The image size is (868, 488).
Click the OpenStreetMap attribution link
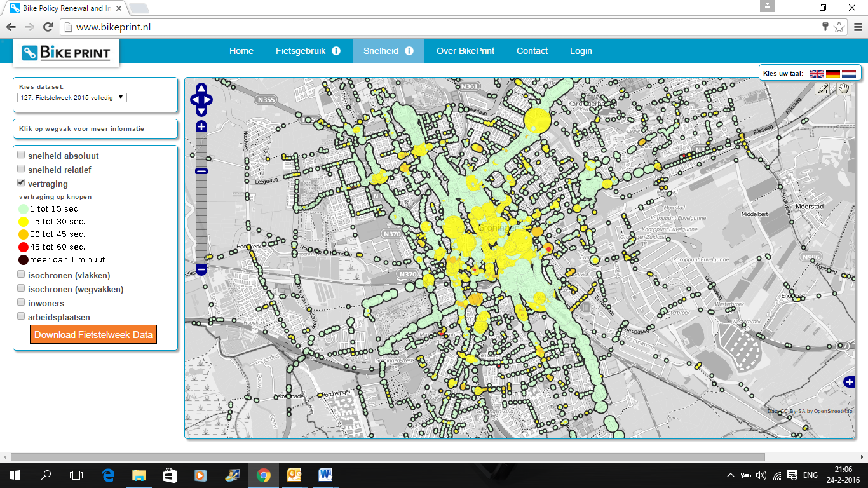click(833, 411)
